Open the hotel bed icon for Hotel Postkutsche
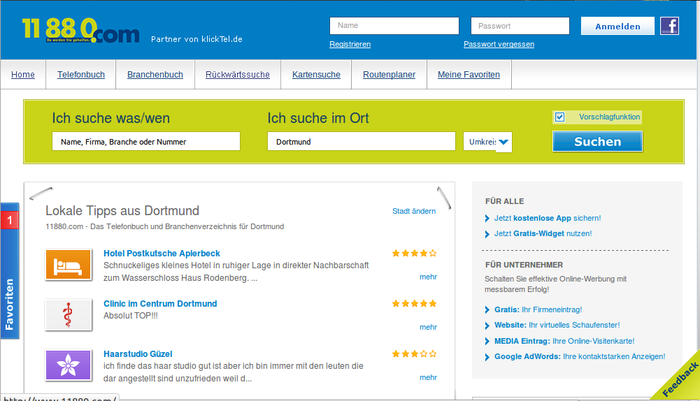The height and width of the screenshot is (401, 700). click(x=68, y=265)
